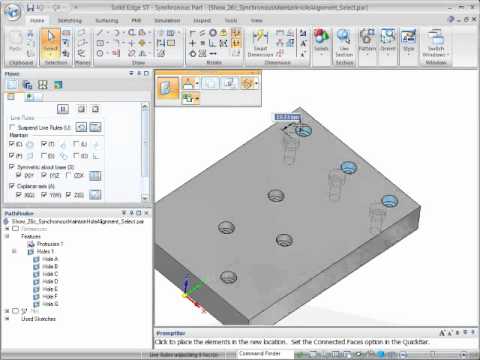Click the Switch Windows button
Image resolution: width=480 pixels, height=360 pixels.
pos(435,43)
